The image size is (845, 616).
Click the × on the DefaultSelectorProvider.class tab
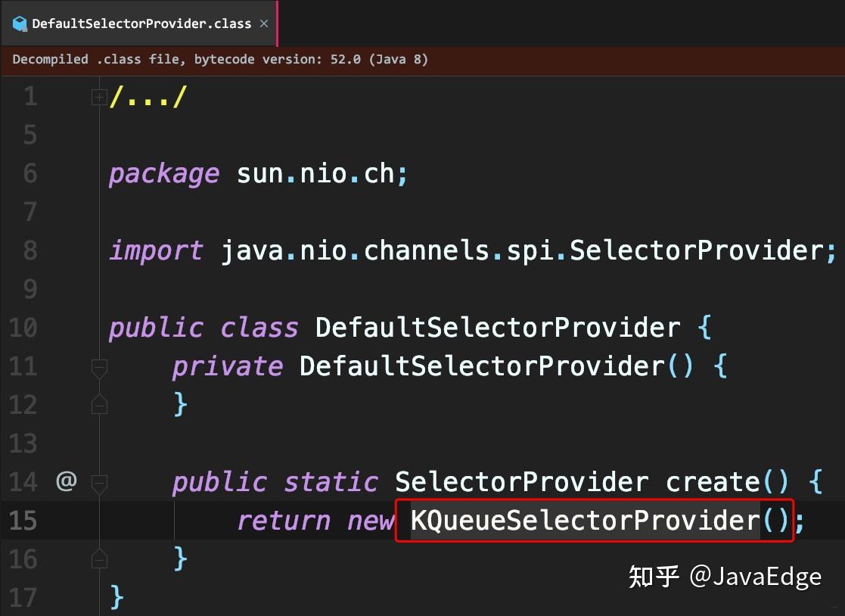[x=263, y=23]
